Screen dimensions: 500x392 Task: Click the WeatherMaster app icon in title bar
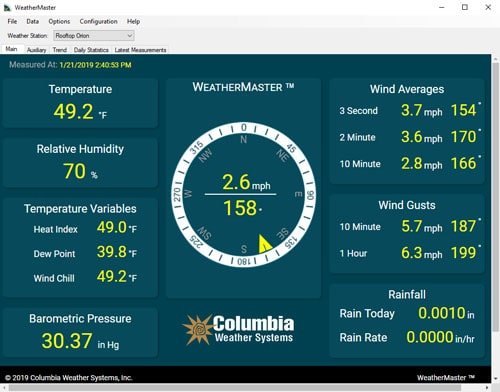pyautogui.click(x=7, y=7)
